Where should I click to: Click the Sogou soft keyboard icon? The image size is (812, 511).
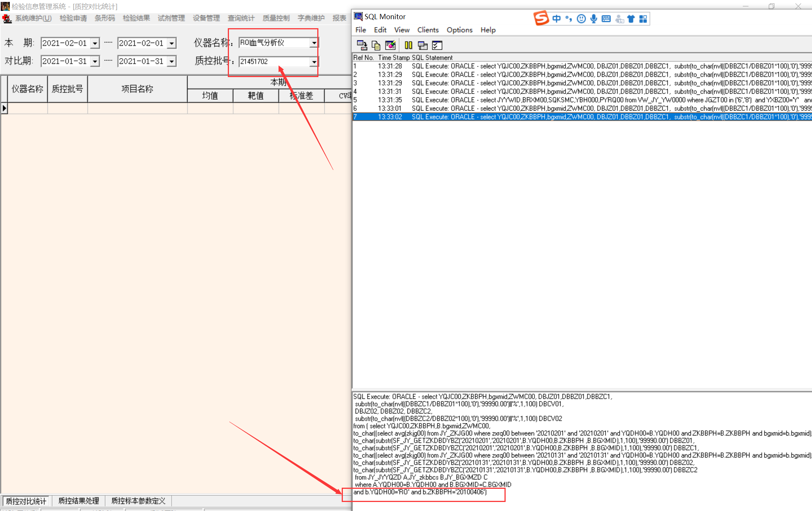(606, 19)
